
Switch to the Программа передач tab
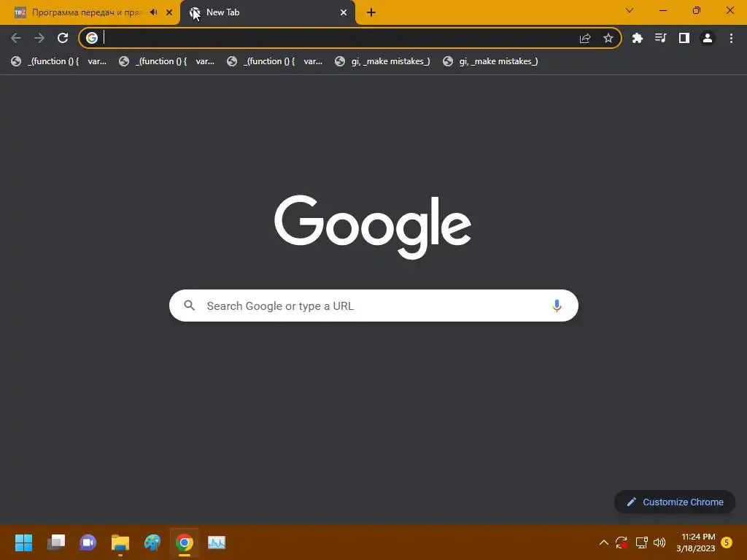(86, 12)
